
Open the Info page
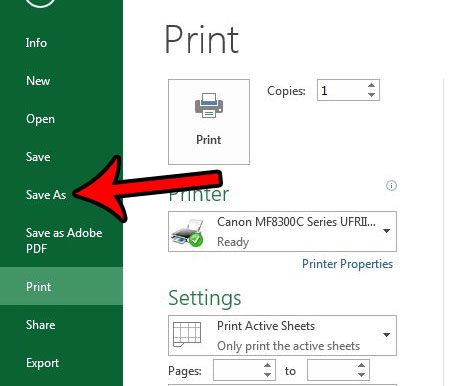click(36, 43)
